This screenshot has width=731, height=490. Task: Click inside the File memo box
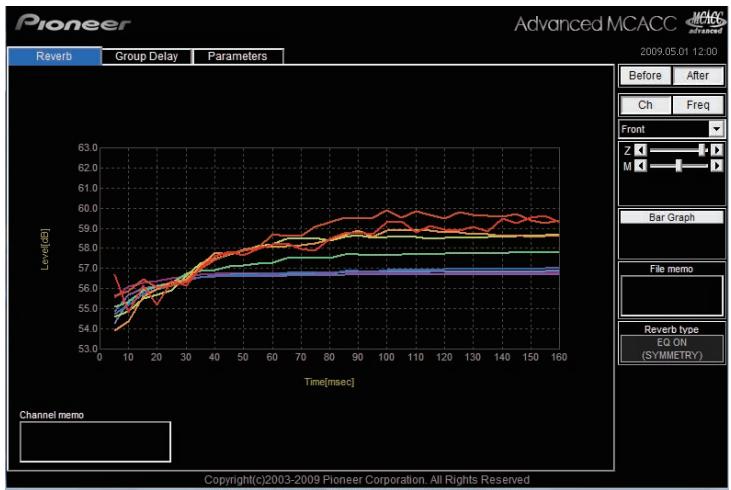672,296
